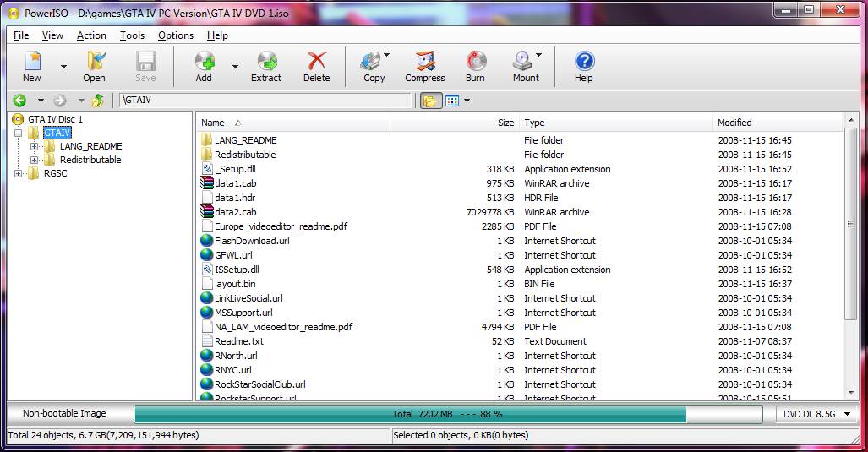Click the Up one level folder icon
This screenshot has height=452, width=868.
coord(98,101)
